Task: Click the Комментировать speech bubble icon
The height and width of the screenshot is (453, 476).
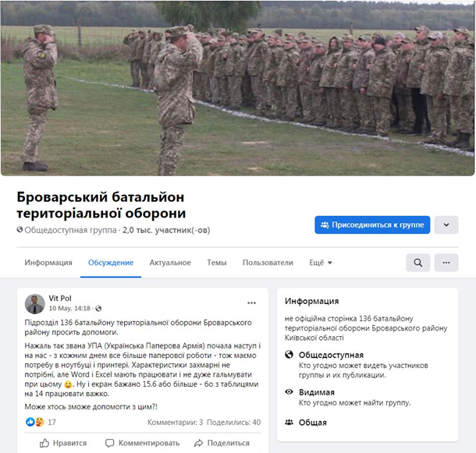Action: [109, 444]
